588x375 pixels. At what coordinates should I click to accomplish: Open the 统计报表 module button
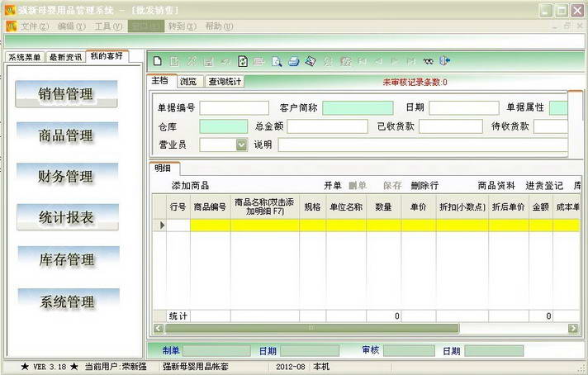point(68,217)
